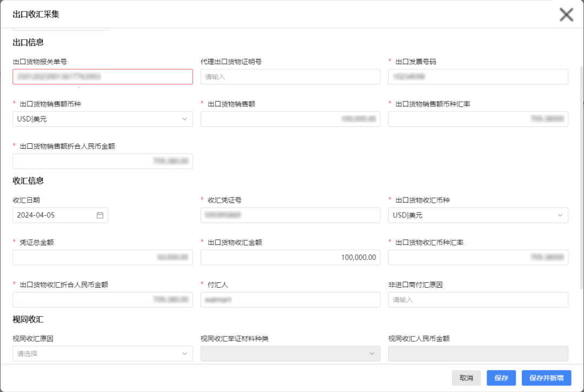
Task: Click 出口信息 section heading
Action: 28,42
